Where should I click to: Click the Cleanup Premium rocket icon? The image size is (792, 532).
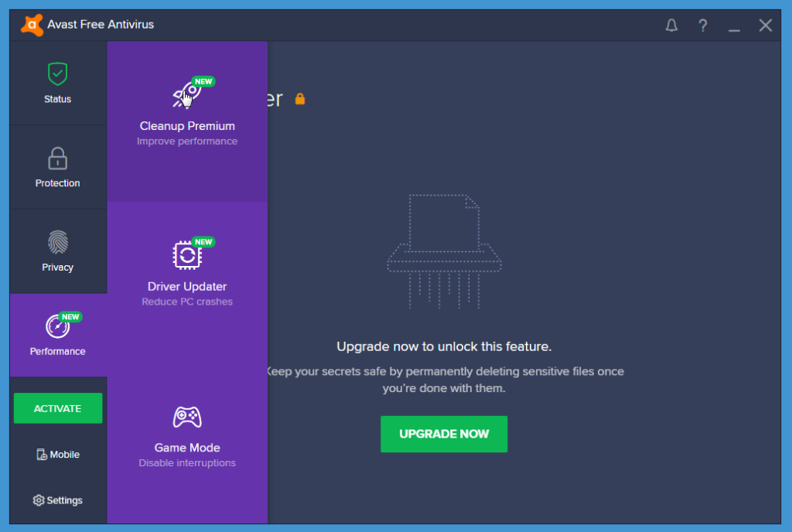pos(186,95)
